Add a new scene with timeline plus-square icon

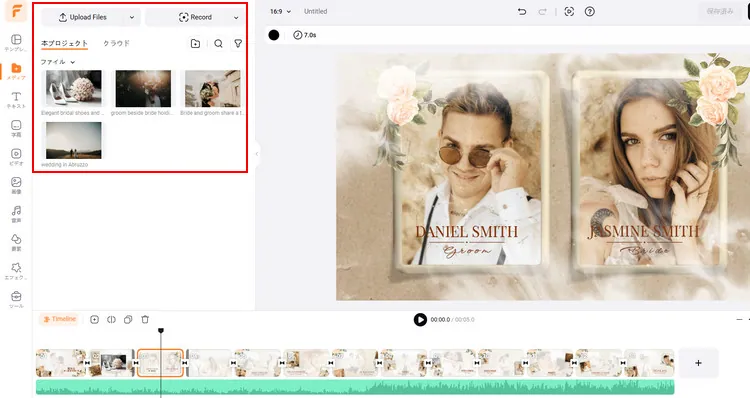(94, 319)
